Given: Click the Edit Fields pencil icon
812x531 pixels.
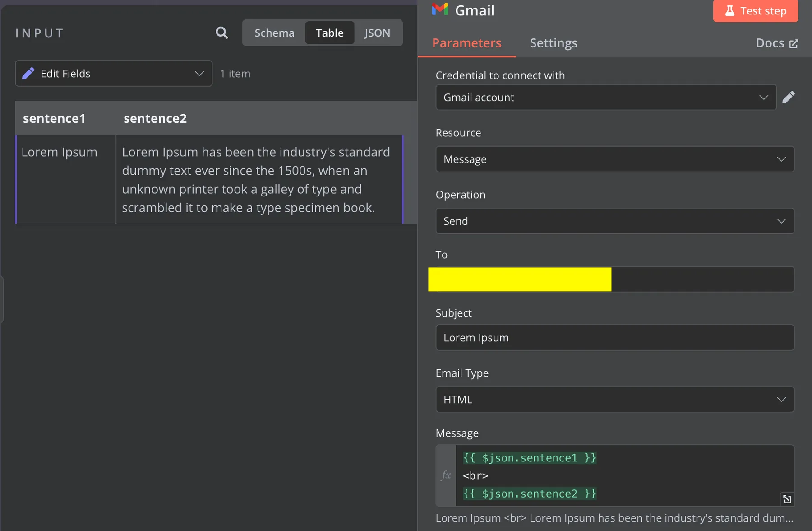Looking at the screenshot, I should pos(28,73).
